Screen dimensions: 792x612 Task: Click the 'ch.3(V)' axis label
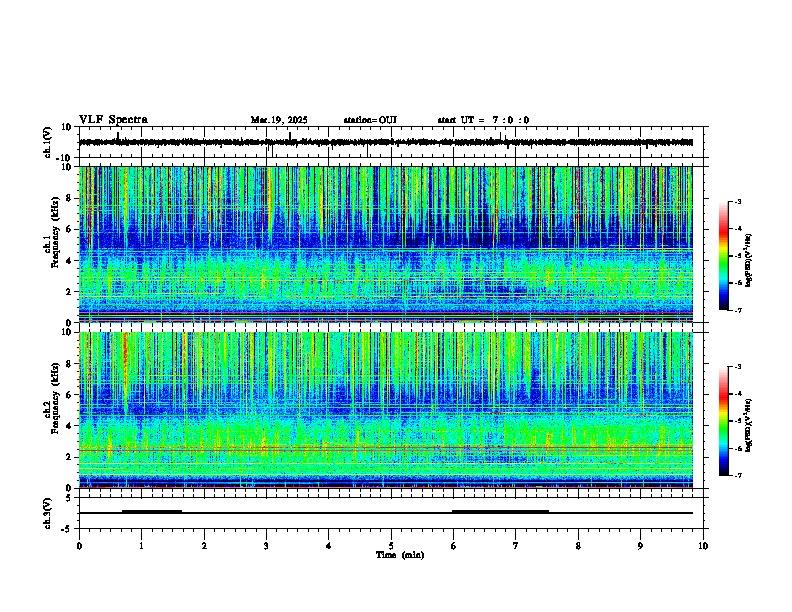tap(48, 513)
